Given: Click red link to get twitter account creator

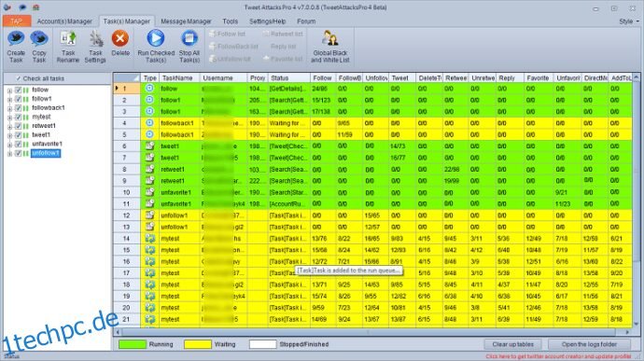Looking at the screenshot, I should click(558, 357).
